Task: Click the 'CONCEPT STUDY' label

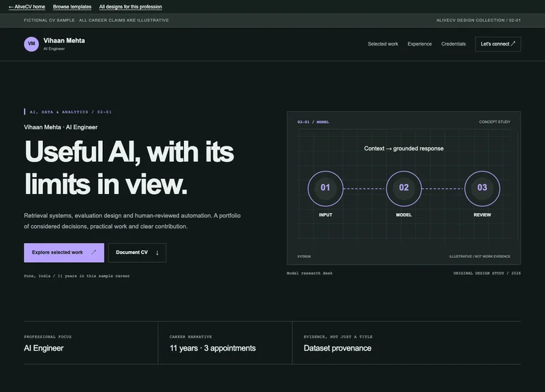Action: pos(495,122)
